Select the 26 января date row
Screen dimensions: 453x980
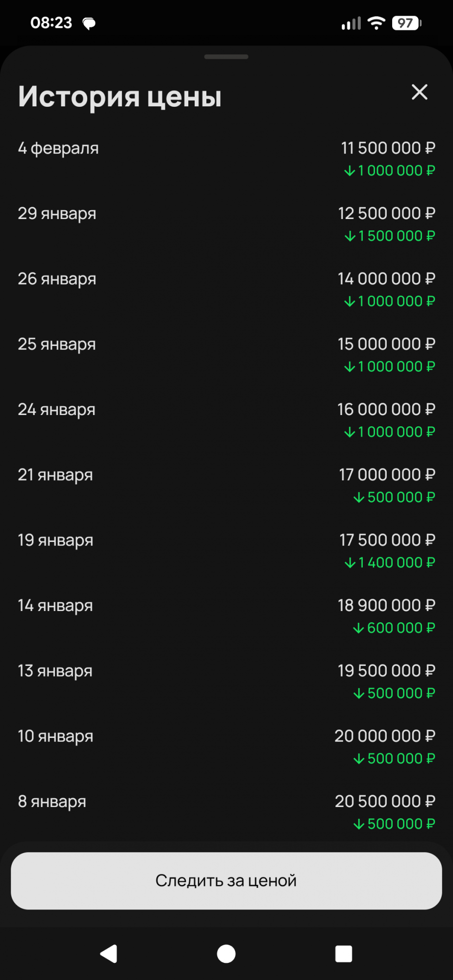[57, 279]
